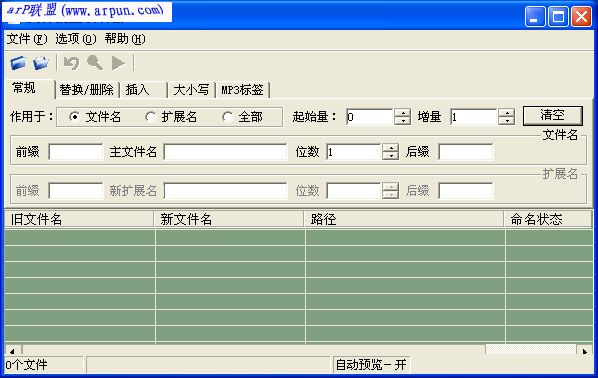Viewport: 598px width, 378px height.
Task: Click the magnifier preview toolbar icon
Action: [95, 63]
